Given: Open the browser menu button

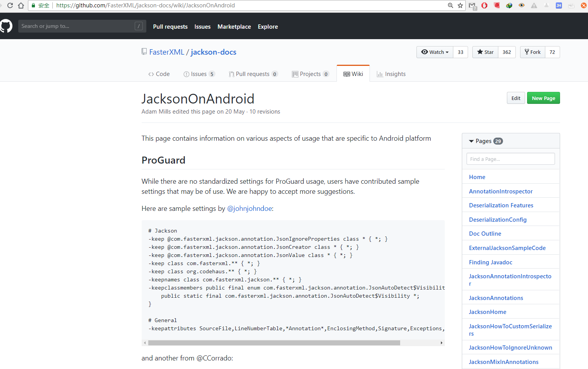Looking at the screenshot, I should [x=583, y=5].
